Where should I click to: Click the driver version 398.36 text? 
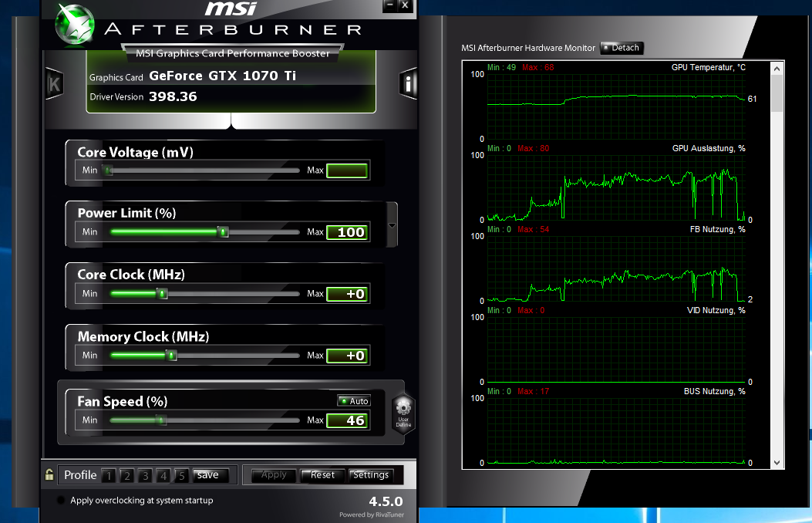pos(173,97)
